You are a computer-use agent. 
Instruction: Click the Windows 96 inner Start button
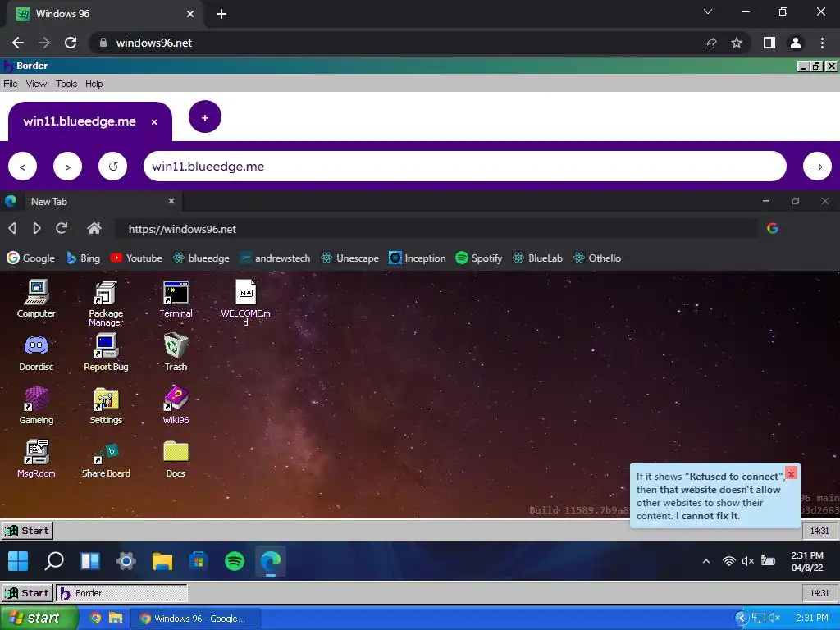[27, 531]
